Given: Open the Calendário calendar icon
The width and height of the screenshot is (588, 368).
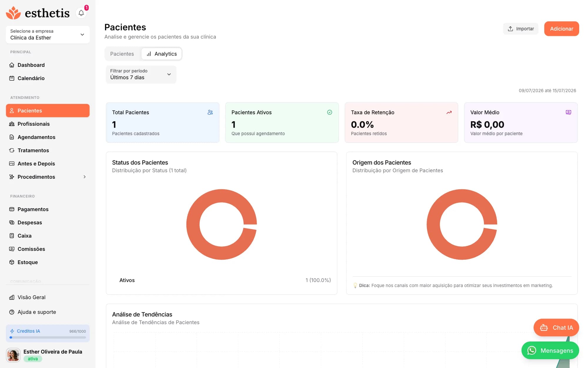Looking at the screenshot, I should (12, 78).
